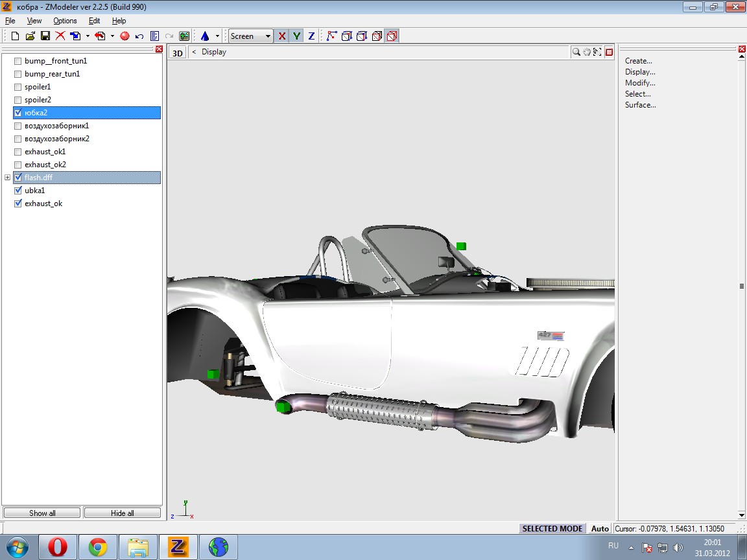
Task: Click the Save file toolbar icon
Action: point(45,36)
